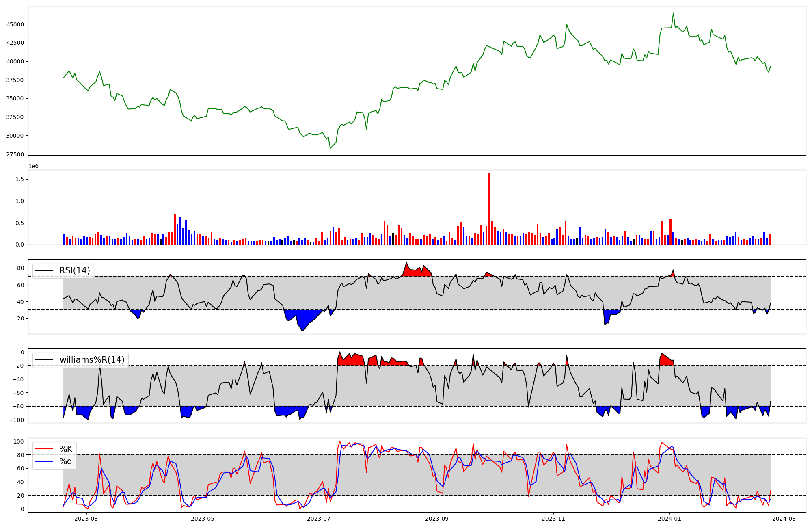Click the 2023-11 x-axis tick label
The height and width of the screenshot is (528, 812).
(x=553, y=519)
